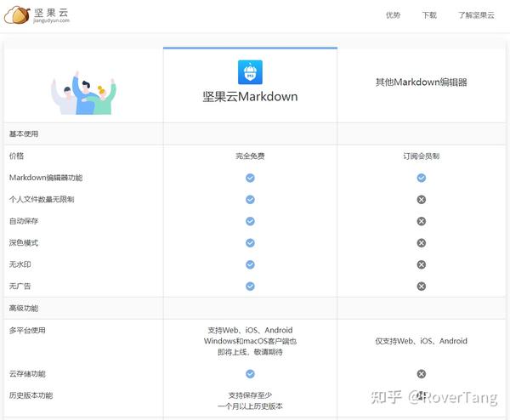Click the 云存储功能 row label
The image size is (510, 420).
click(x=27, y=374)
